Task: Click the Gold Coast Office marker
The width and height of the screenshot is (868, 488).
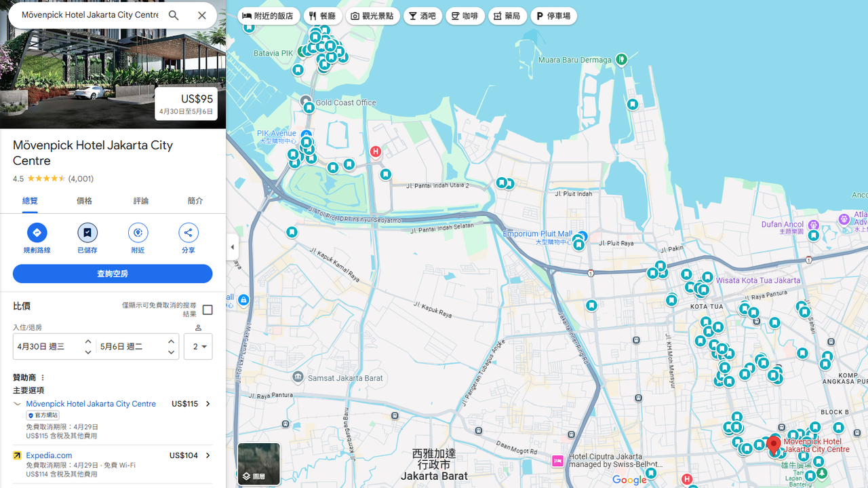Action: 306,101
